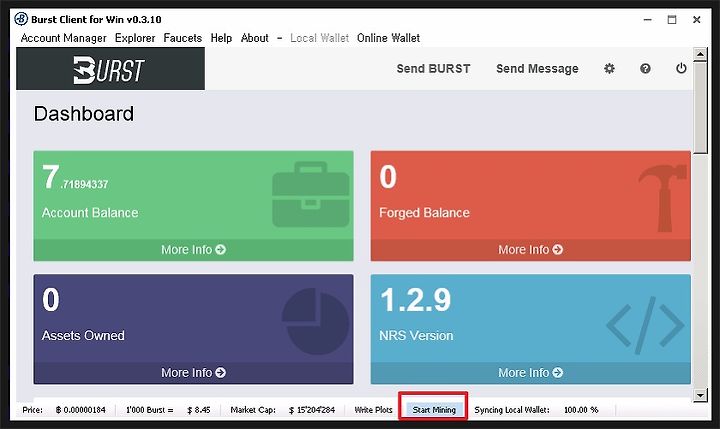Click the Forged Balance label
The width and height of the screenshot is (720, 429).
click(424, 213)
